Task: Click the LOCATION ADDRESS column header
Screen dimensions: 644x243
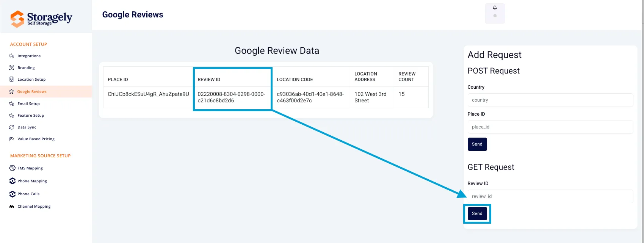Action: click(x=366, y=77)
